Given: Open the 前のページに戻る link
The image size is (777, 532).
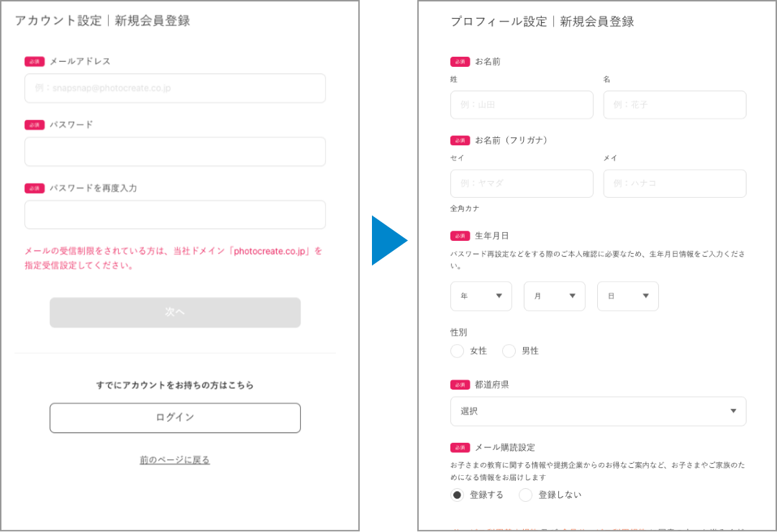Looking at the screenshot, I should (x=174, y=459).
